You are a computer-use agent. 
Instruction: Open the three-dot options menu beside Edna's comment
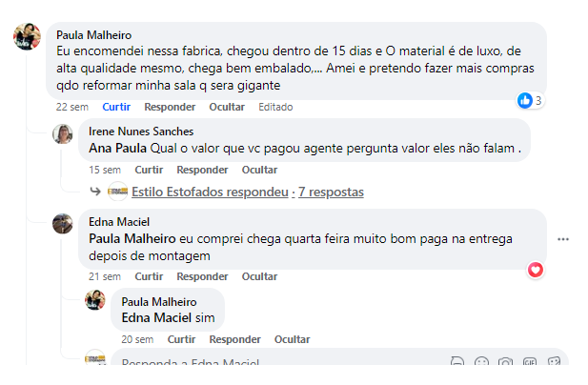point(563,238)
